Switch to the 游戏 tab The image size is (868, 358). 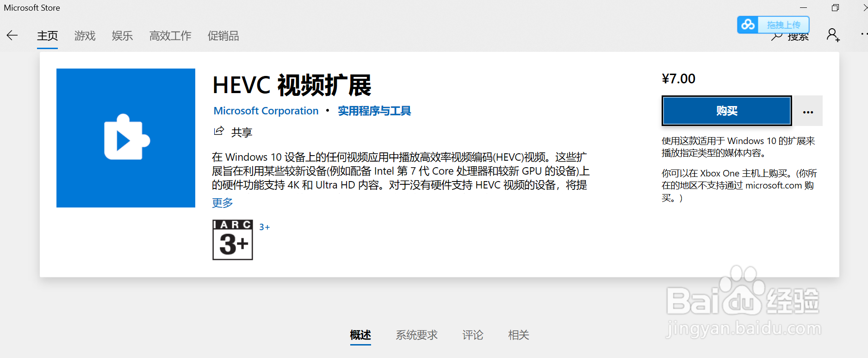[x=85, y=36]
